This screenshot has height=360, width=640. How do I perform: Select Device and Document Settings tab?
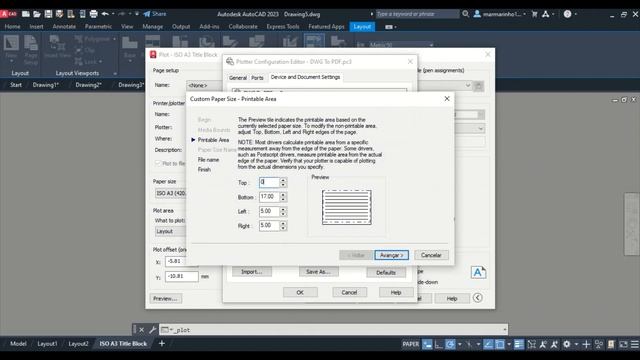[305, 77]
